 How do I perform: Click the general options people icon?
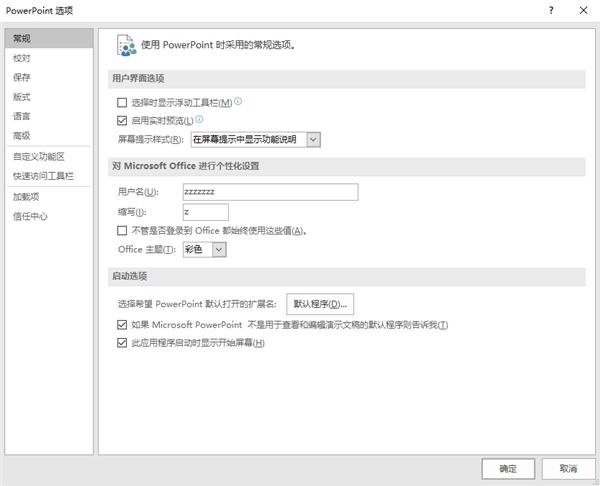click(x=127, y=46)
